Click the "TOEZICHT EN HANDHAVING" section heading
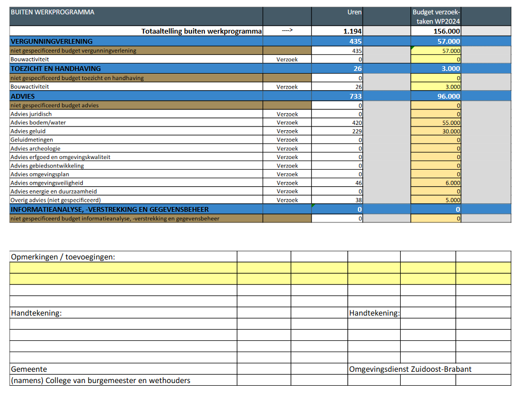This screenshot has height=406, width=532. click(x=55, y=68)
